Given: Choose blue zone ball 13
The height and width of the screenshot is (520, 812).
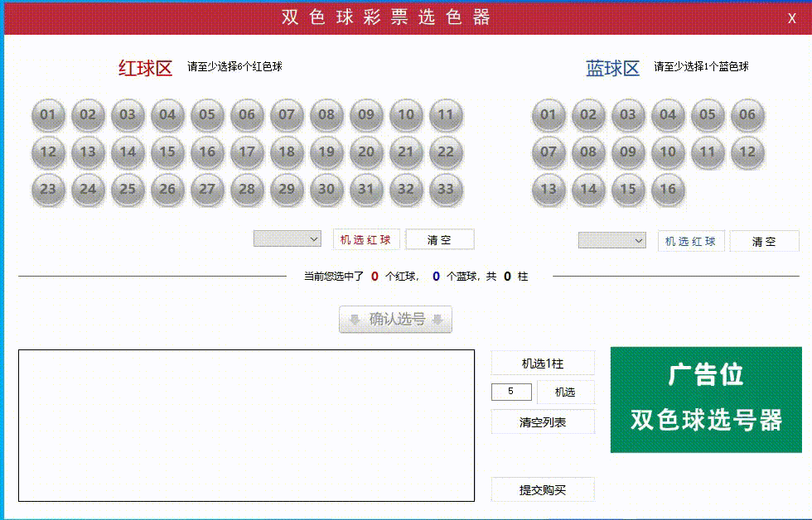Looking at the screenshot, I should pyautogui.click(x=549, y=190).
